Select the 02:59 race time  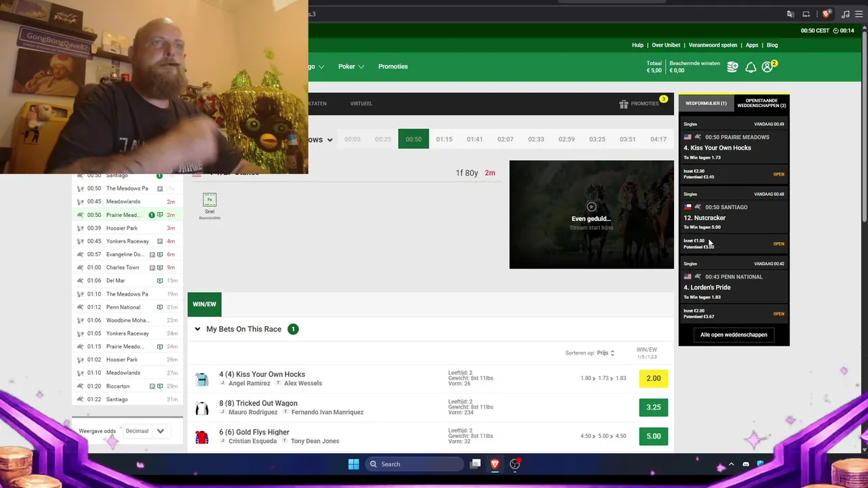[x=566, y=139]
